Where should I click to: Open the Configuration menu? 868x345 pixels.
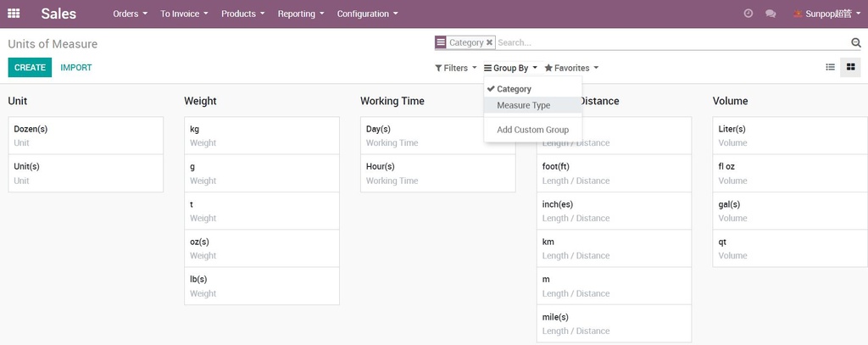pos(368,14)
